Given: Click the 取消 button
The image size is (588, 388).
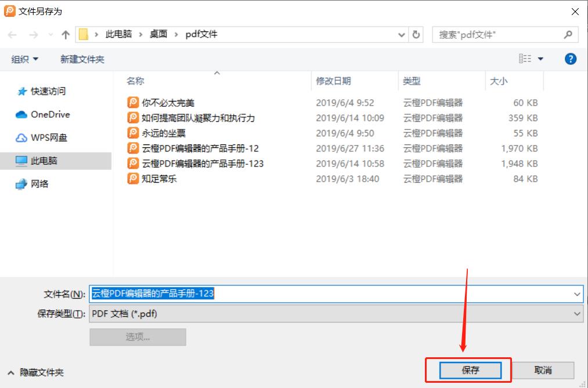Looking at the screenshot, I should click(x=543, y=370).
